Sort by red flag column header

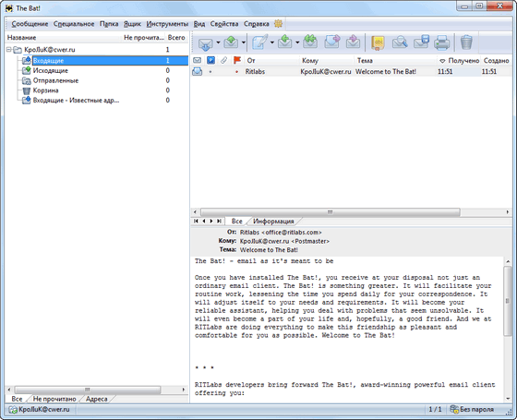237,60
